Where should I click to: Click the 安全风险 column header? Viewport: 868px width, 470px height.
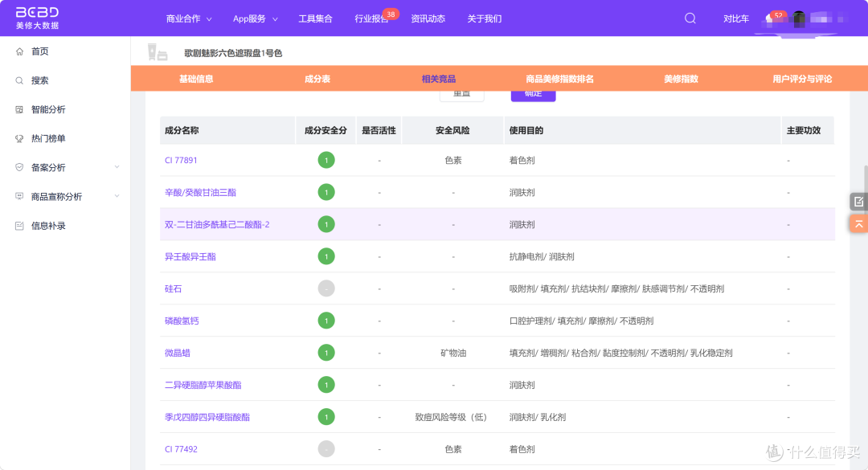point(452,130)
